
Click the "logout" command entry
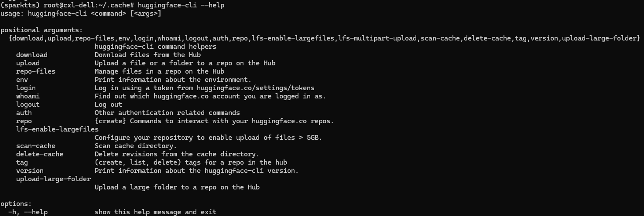pyautogui.click(x=28, y=105)
